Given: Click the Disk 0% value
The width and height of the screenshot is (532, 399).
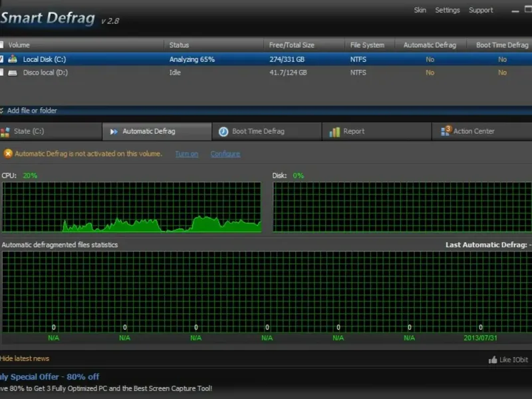Looking at the screenshot, I should pos(298,176).
